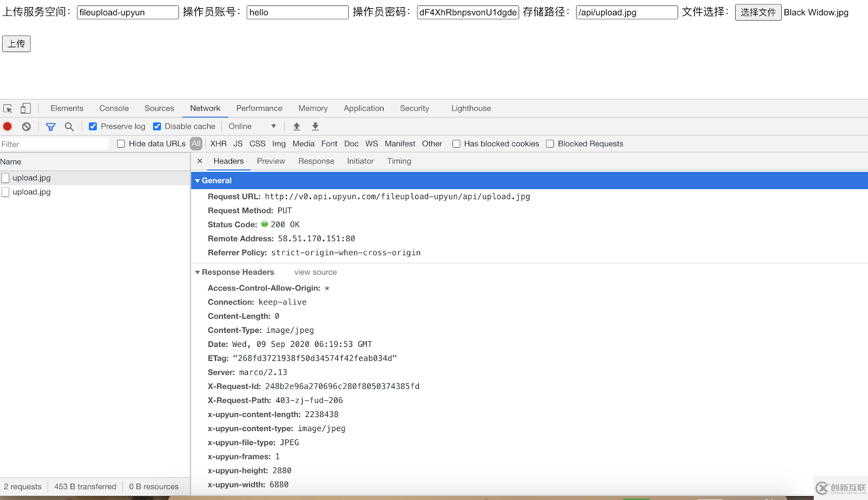Click the inspect element picker icon
The height and width of the screenshot is (500, 868).
pyautogui.click(x=8, y=109)
